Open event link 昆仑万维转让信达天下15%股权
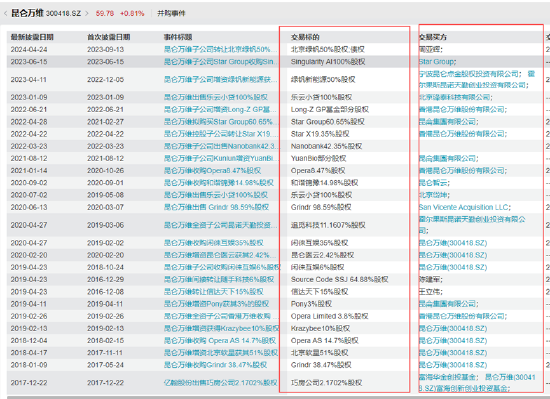Image resolution: width=550 pixels, height=399 pixels. pyautogui.click(x=214, y=292)
